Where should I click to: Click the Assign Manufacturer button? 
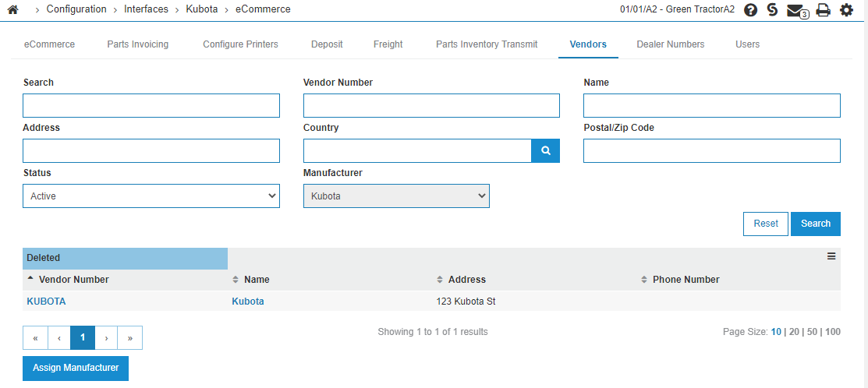tap(76, 368)
